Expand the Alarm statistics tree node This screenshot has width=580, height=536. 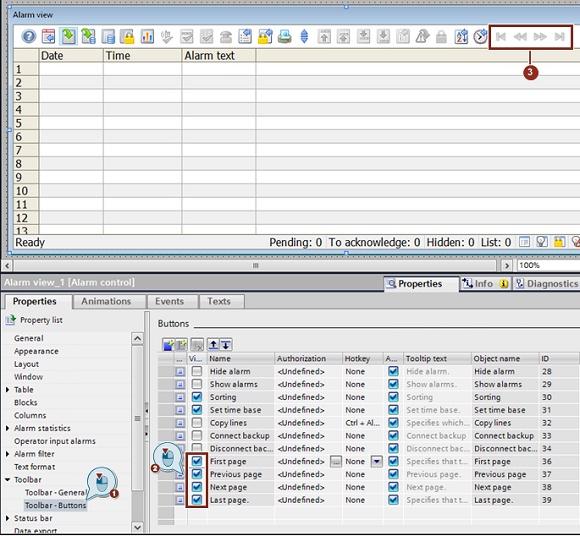pos(7,428)
